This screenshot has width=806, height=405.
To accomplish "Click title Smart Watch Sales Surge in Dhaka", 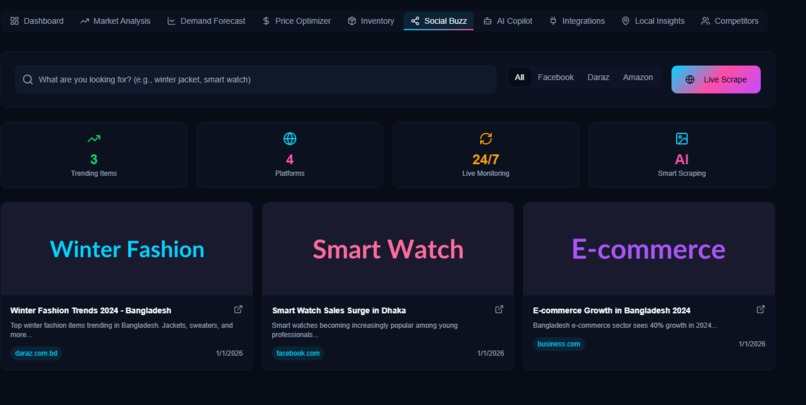I will 339,310.
